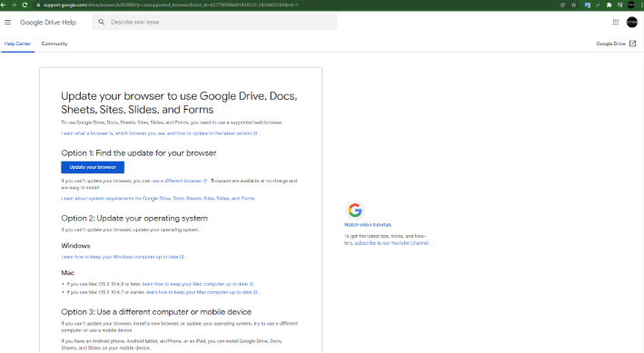Click the 'Option 2: Update your operating system' heading
The image size is (644, 353).
[x=134, y=219]
